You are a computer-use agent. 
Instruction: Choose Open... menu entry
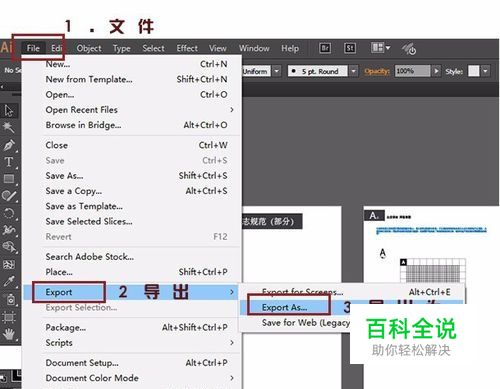[x=132, y=95]
